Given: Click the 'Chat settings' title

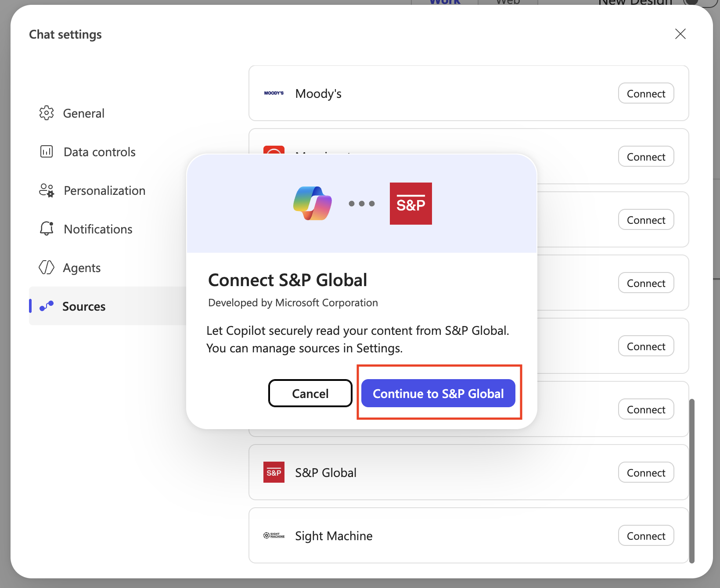Looking at the screenshot, I should coord(65,34).
